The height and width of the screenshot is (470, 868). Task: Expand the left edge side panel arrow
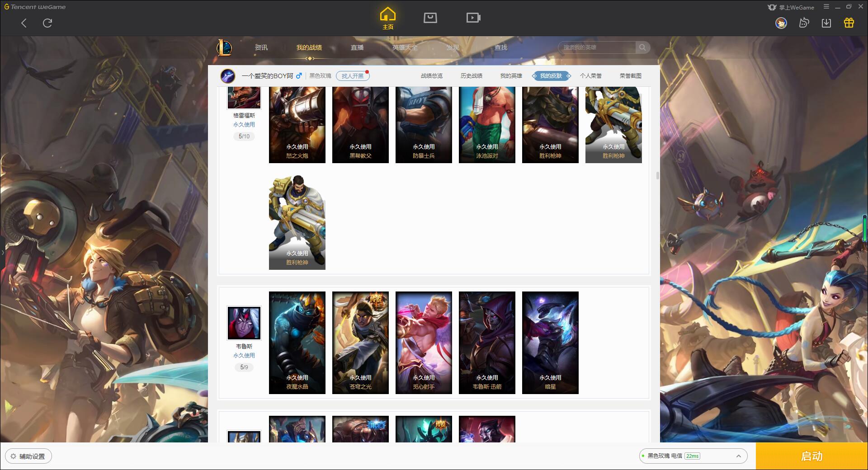(2, 253)
